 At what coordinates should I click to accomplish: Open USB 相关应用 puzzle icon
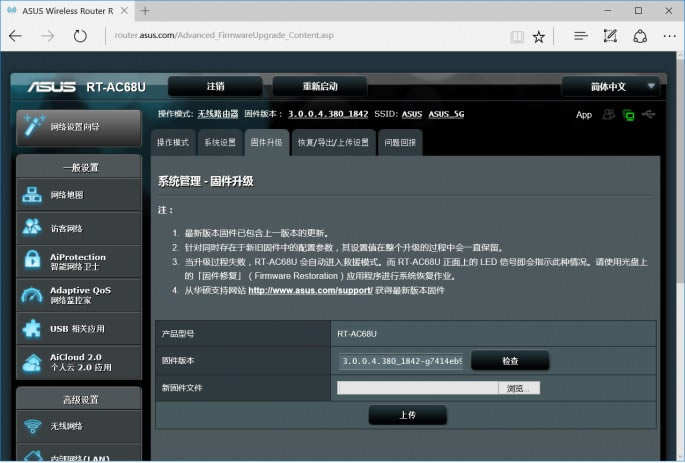[32, 328]
